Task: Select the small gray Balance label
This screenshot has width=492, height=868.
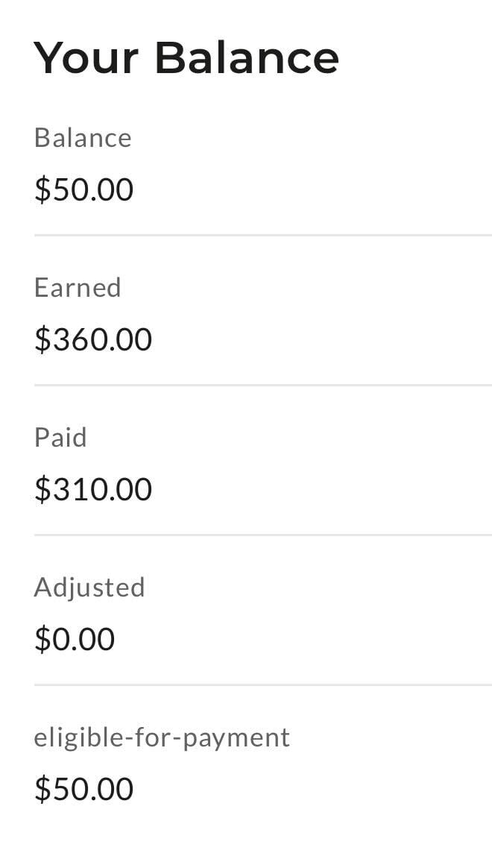Action: (83, 137)
